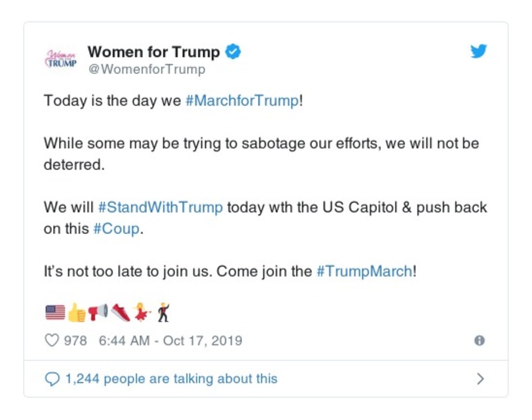
Task: Open the tweet info icon
Action: click(479, 341)
